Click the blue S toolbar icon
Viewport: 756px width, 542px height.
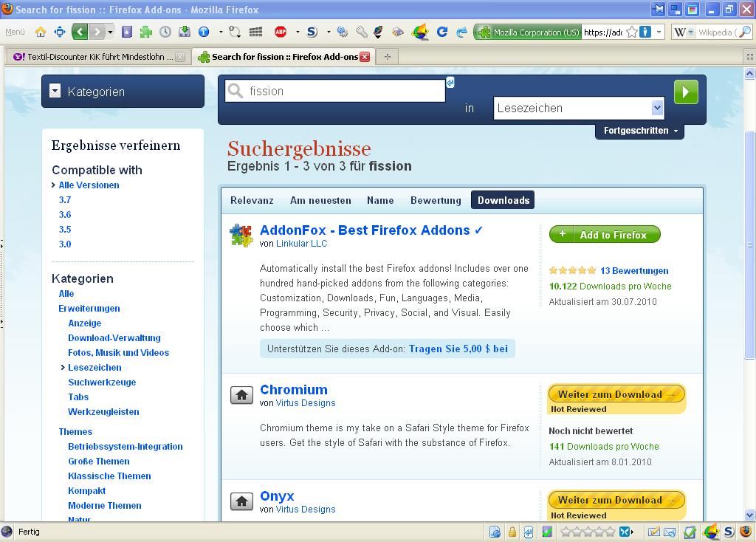pos(312,32)
